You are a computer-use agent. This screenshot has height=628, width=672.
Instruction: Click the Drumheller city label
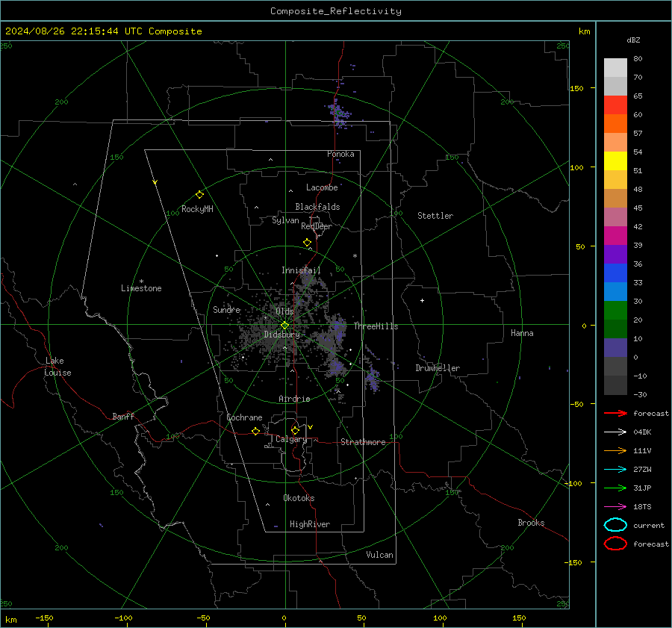pos(438,368)
